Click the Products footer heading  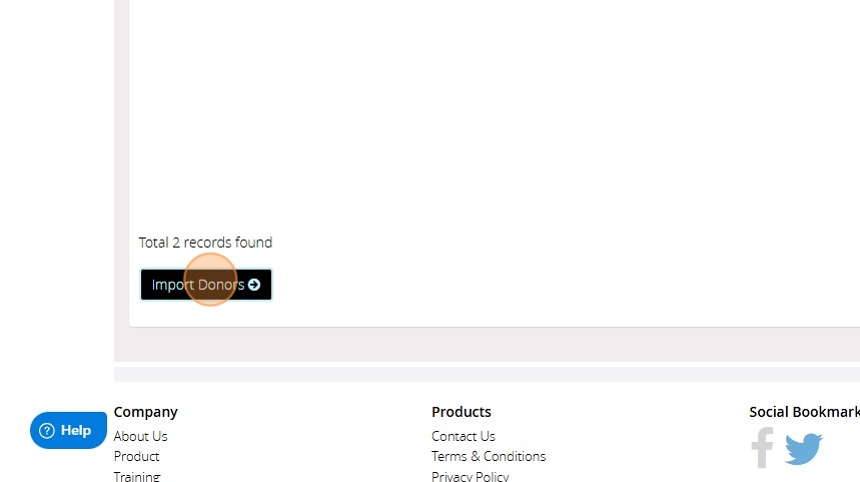[x=461, y=412]
